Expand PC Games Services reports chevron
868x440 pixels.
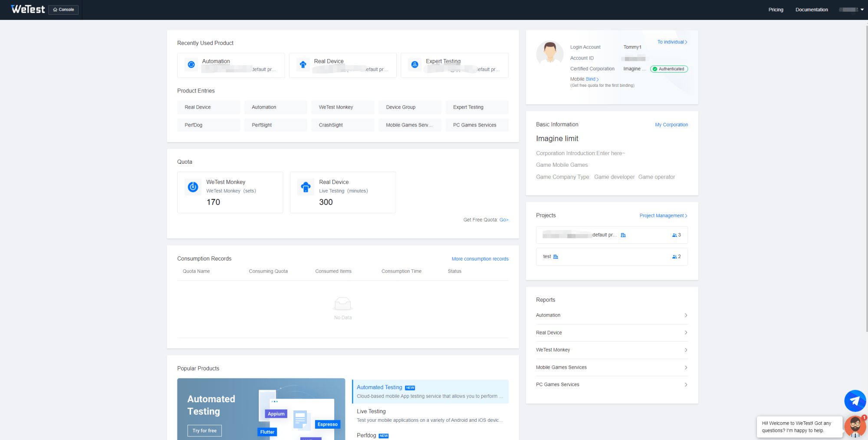click(x=686, y=385)
